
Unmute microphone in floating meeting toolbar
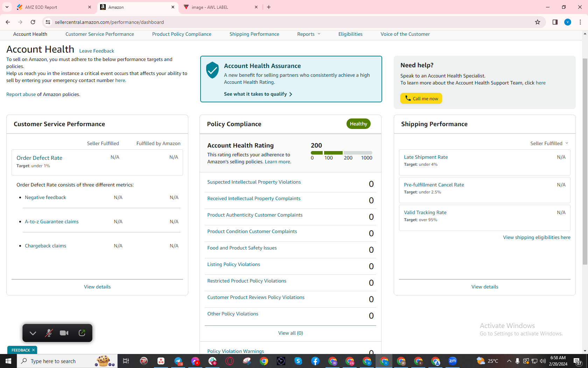coord(49,333)
